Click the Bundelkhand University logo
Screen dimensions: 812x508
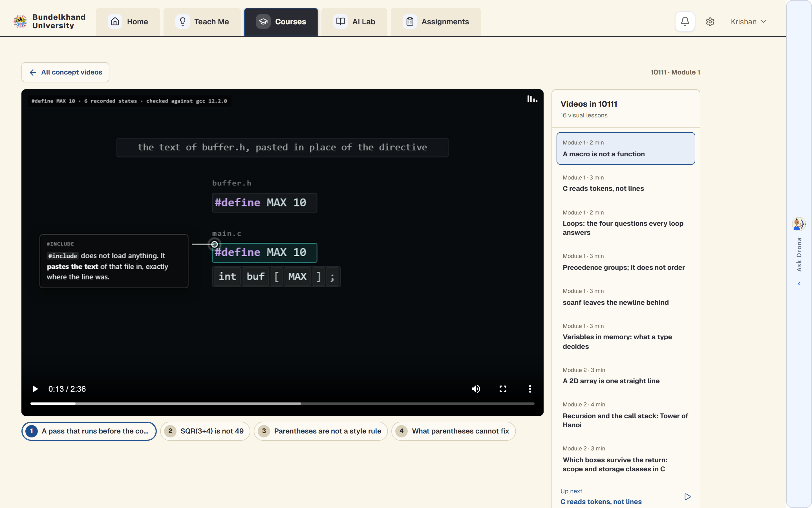point(20,21)
